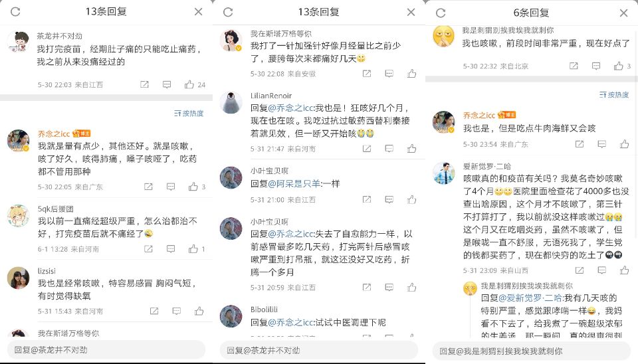
Task: Comment on 爱新觉罗·二哈's long reply
Action: 602,270
